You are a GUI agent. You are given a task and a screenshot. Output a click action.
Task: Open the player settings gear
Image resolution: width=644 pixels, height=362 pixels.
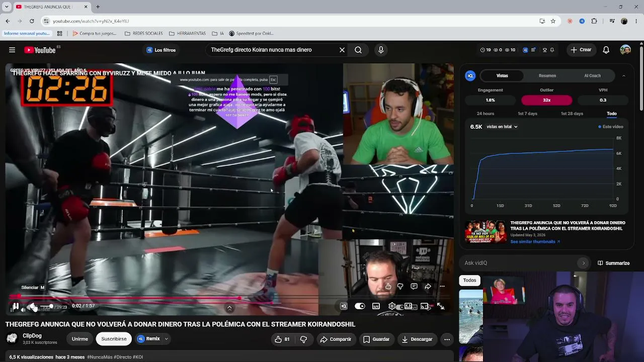pos(392,306)
